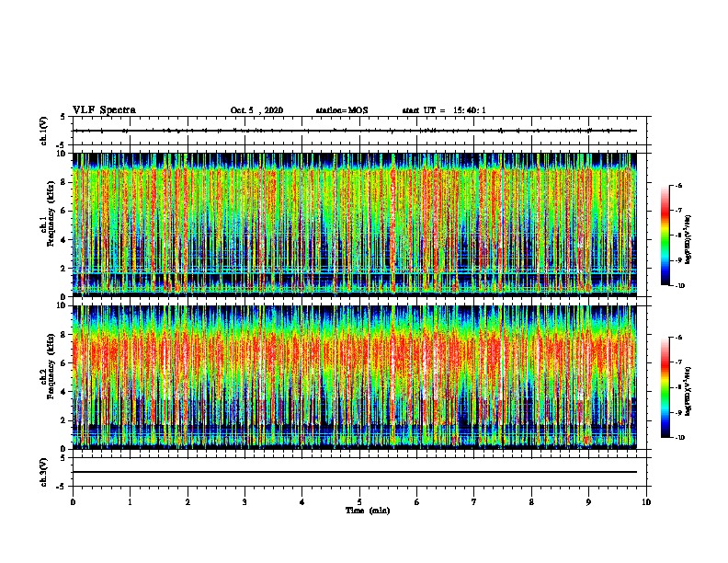Click time axis tick label '5'
Viewport: 728px width, 563px height.
coord(359,501)
